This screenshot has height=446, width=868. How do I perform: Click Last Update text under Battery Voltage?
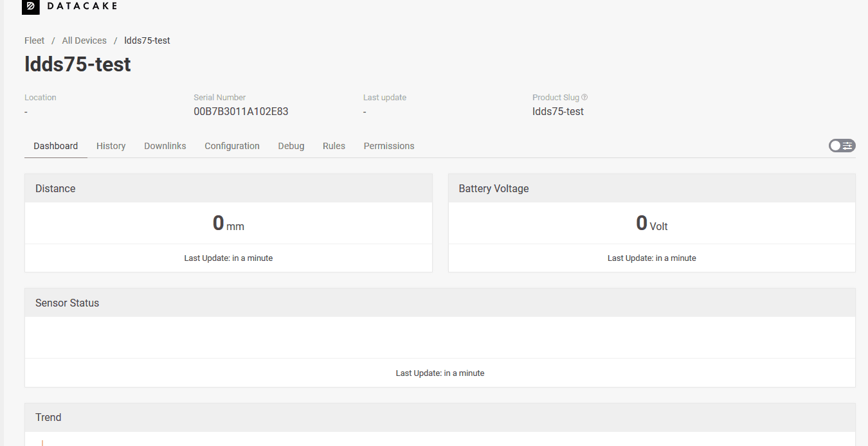652,258
